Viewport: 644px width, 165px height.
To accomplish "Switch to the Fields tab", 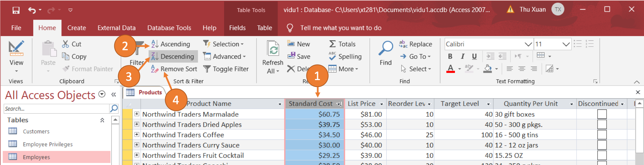I will pos(237,28).
